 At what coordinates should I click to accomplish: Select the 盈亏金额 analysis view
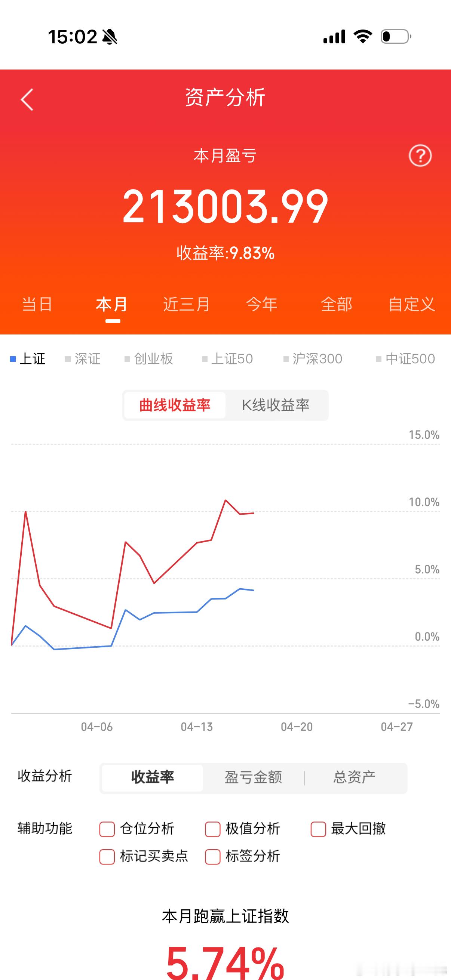click(253, 777)
